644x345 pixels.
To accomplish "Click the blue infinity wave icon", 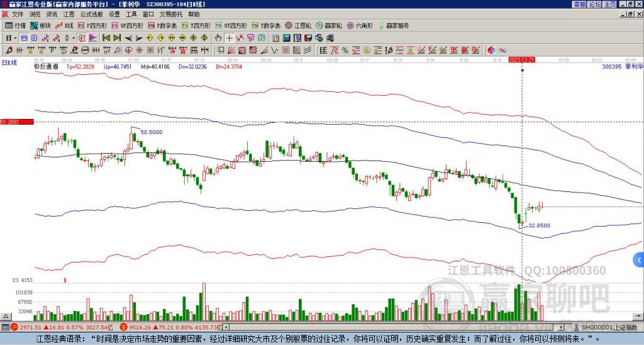I will [502, 50].
